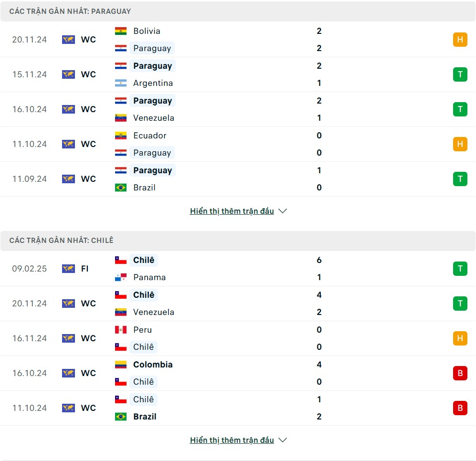
Task: Open the Paraguay vs Brazil match row
Action: [x=238, y=179]
